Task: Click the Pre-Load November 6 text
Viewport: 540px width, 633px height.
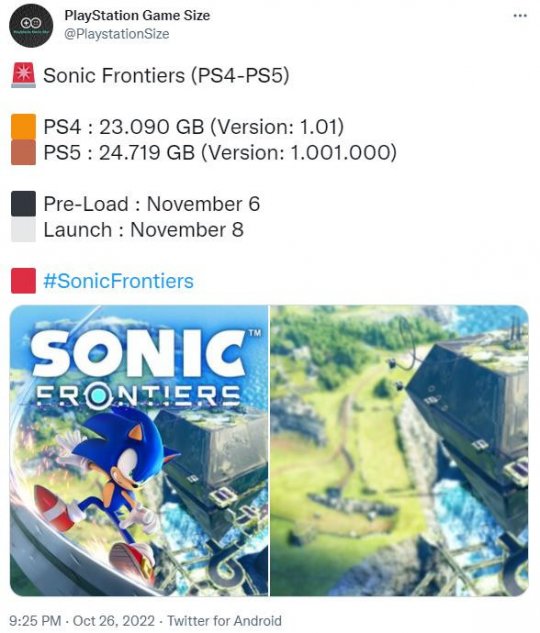Action: pos(152,204)
